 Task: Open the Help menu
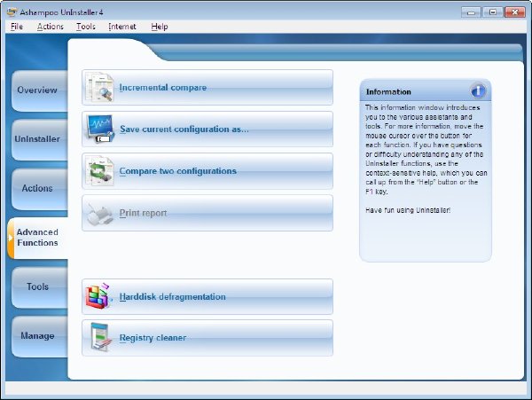159,27
